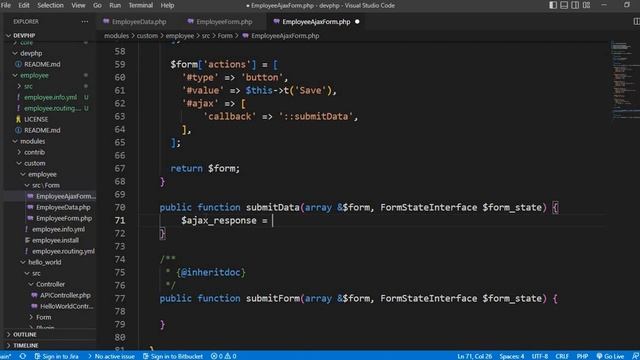Select the EmployeeAjaxForm.php tab
The width and height of the screenshot is (640, 360).
pos(316,22)
